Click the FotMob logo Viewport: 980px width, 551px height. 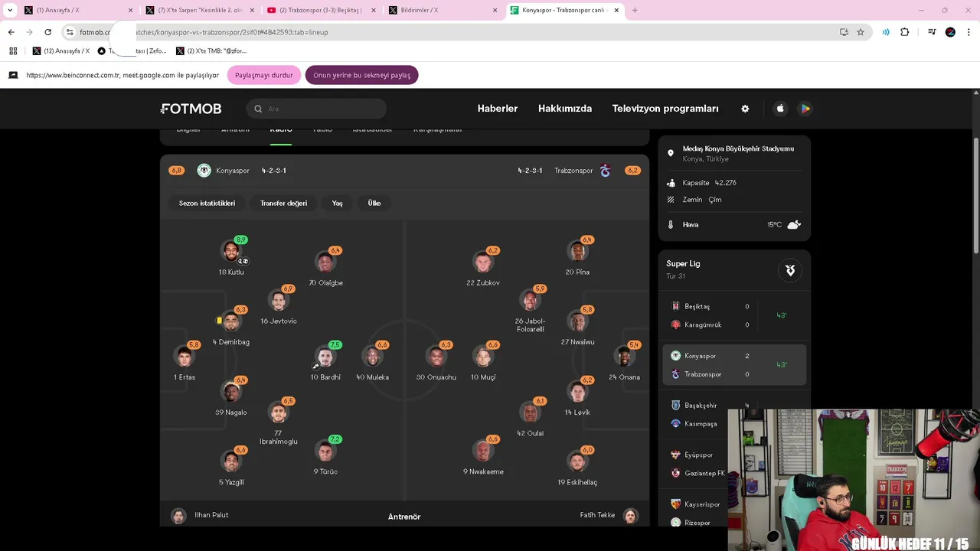191,109
